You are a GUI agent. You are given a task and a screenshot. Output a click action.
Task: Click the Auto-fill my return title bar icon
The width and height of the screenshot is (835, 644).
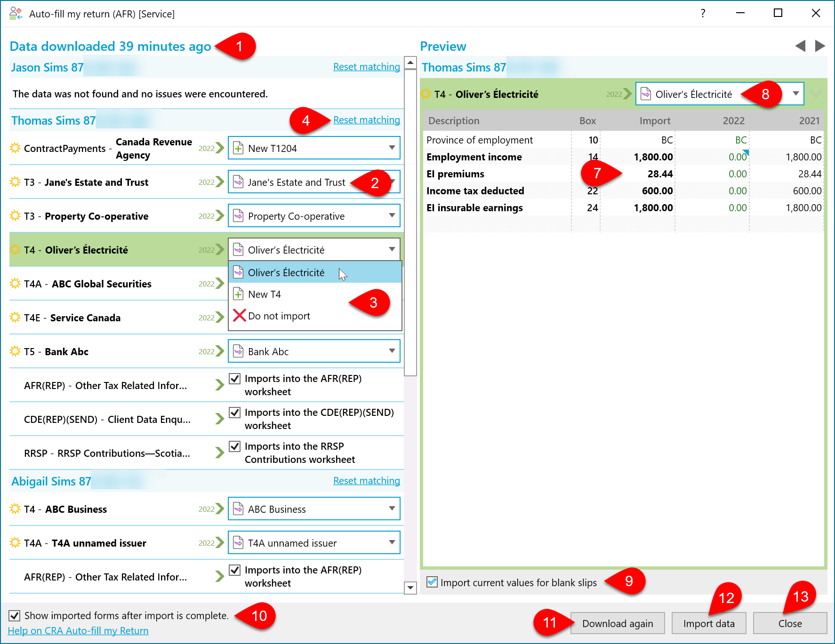click(x=16, y=14)
